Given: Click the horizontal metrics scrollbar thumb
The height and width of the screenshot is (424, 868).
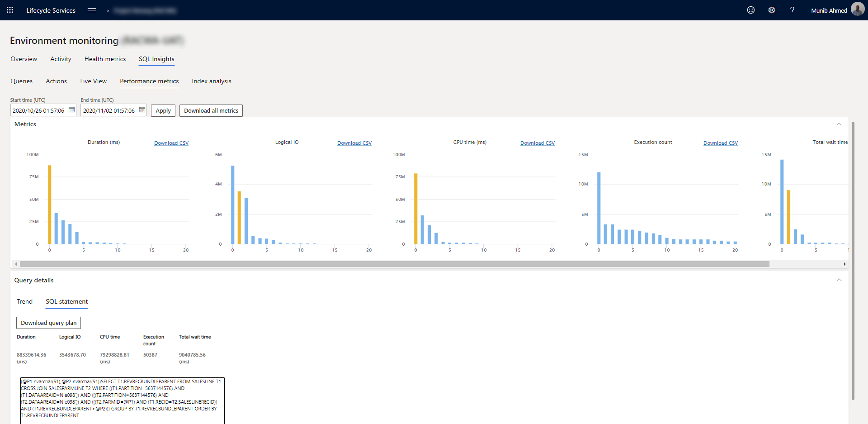Looking at the screenshot, I should click(x=394, y=264).
